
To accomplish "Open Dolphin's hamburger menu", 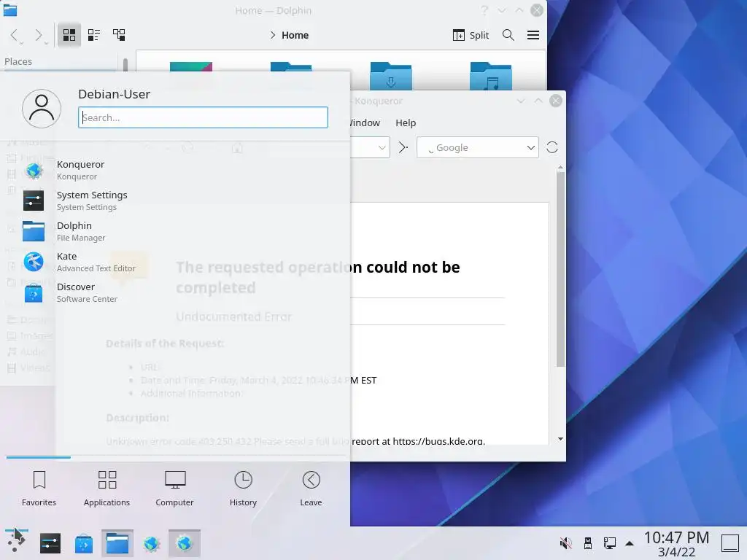I will (533, 35).
